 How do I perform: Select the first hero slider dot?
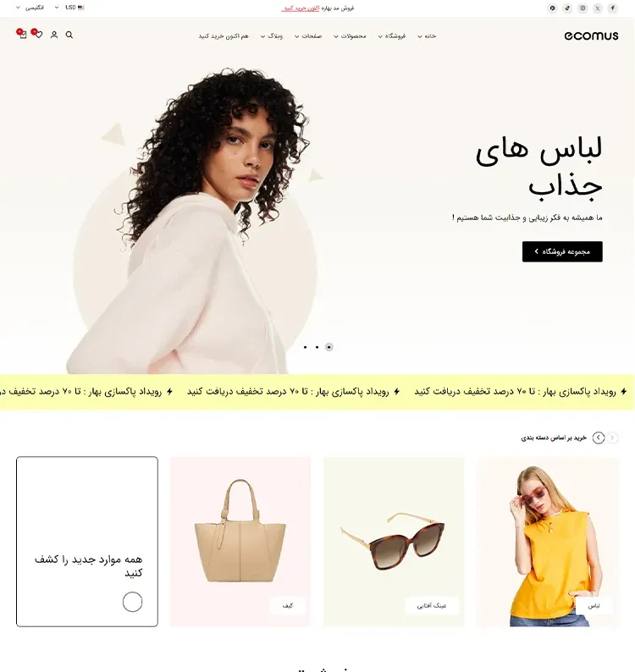point(306,347)
